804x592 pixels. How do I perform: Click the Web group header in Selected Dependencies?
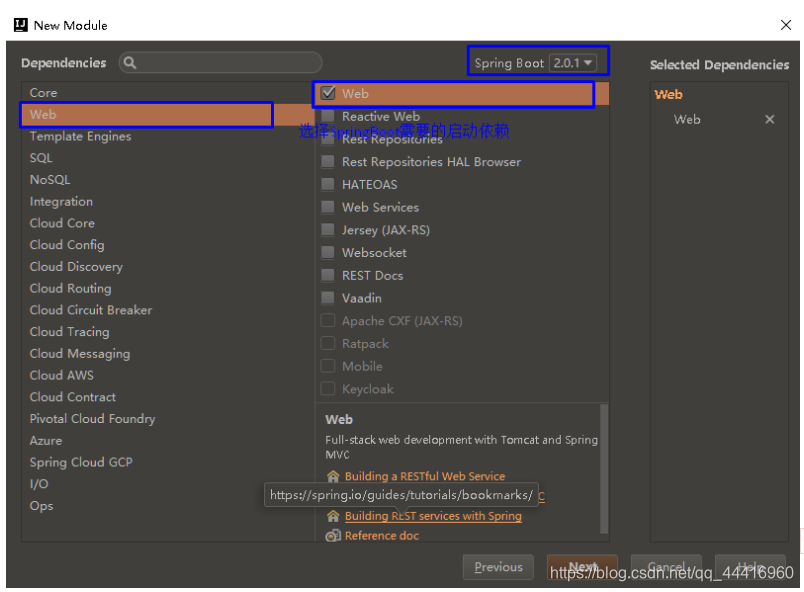point(668,94)
